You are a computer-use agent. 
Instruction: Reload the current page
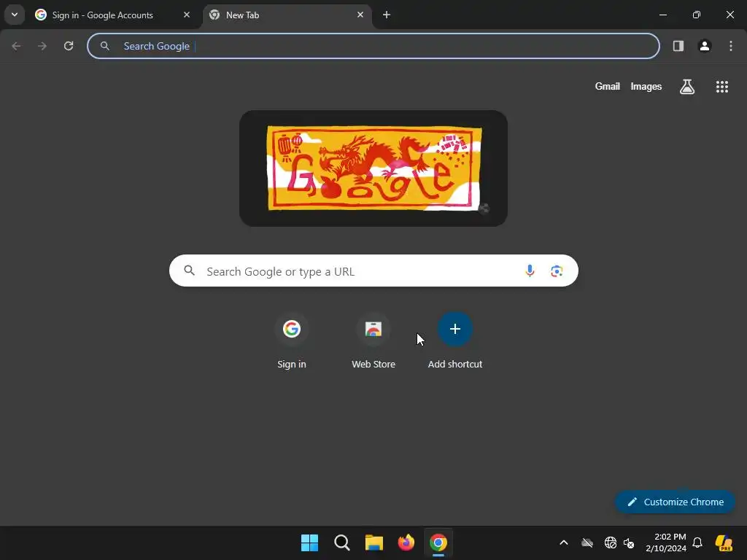coord(69,46)
